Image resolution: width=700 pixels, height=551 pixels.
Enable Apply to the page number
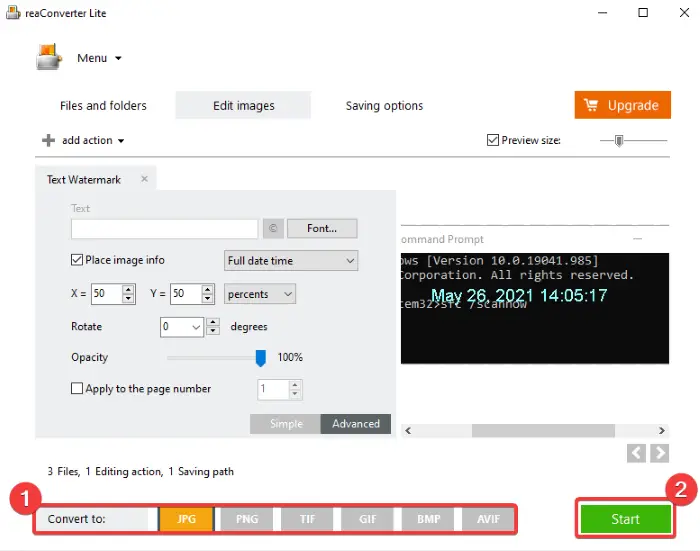pos(77,388)
